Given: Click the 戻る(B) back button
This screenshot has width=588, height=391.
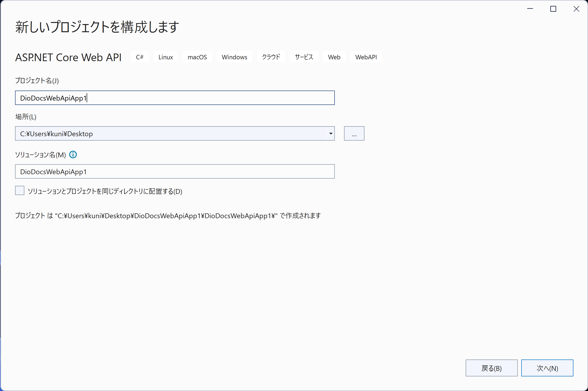Looking at the screenshot, I should pyautogui.click(x=491, y=368).
